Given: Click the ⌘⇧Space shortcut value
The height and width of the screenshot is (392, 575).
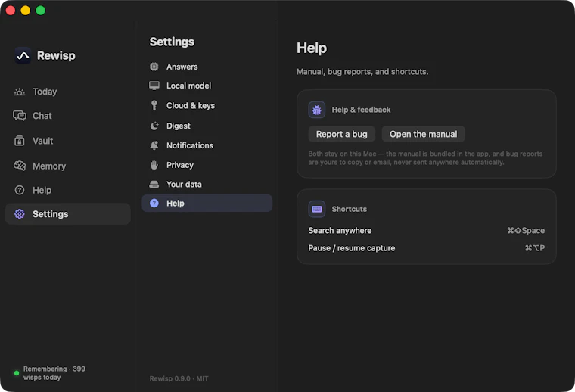Looking at the screenshot, I should 526,230.
